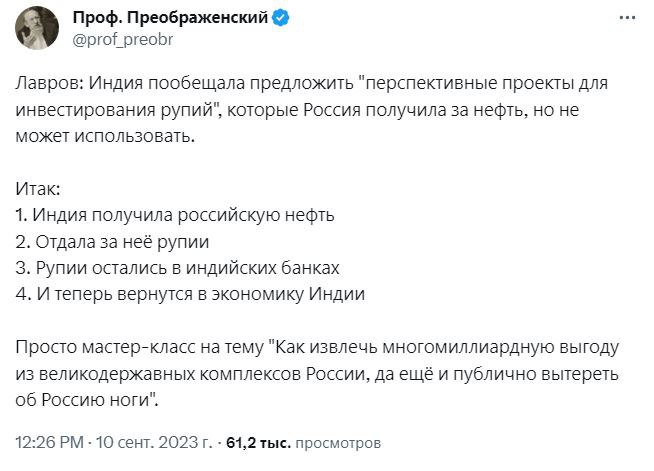This screenshot has width=654, height=471.
Task: Click the paragraph starting Просто мастер-класс
Action: click(317, 373)
